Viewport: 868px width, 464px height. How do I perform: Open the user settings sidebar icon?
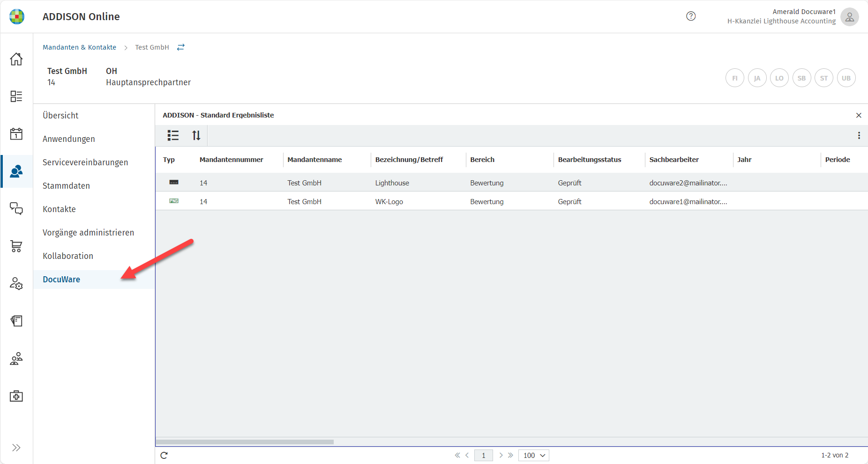point(16,284)
